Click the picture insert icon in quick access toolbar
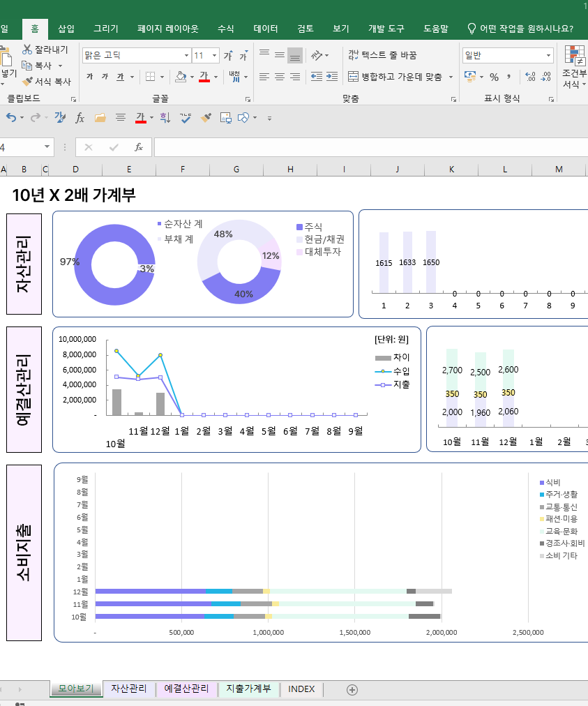Image resolution: width=588 pixels, height=706 pixels. 225,118
